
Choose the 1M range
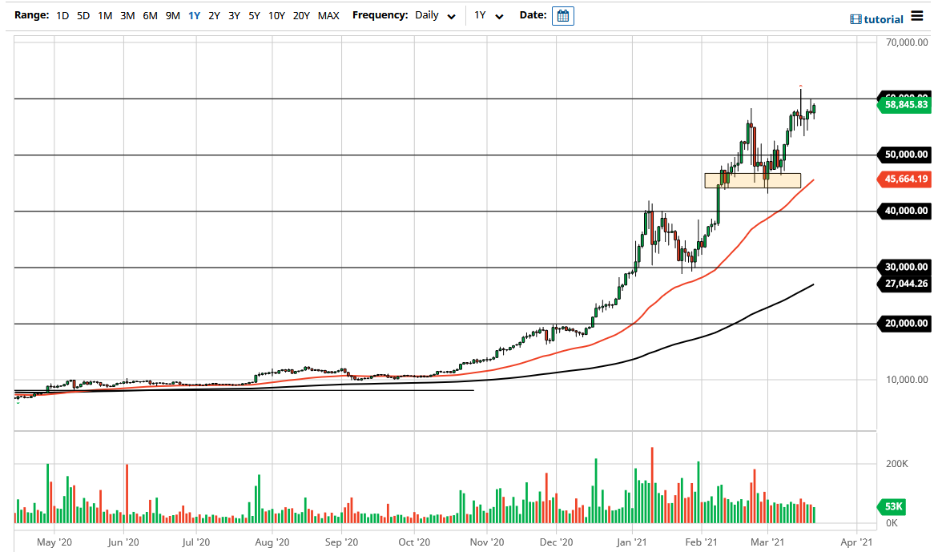(x=104, y=15)
